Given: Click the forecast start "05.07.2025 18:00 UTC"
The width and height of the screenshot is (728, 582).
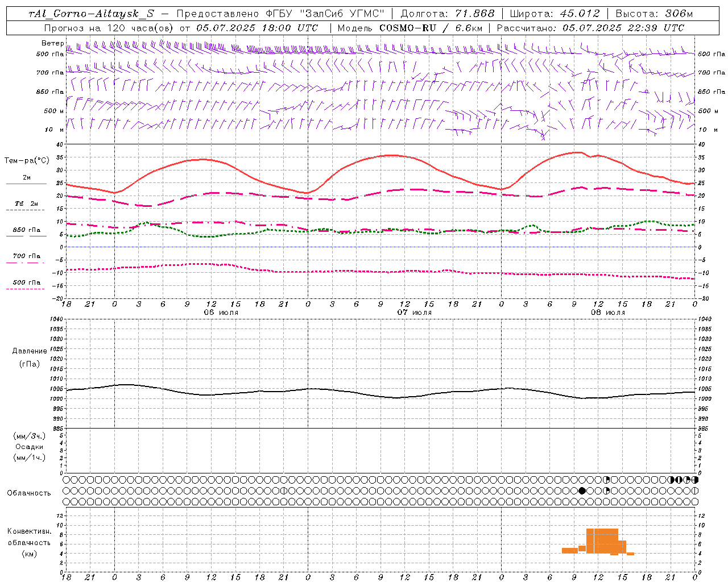Looking at the screenshot, I should (x=257, y=28).
